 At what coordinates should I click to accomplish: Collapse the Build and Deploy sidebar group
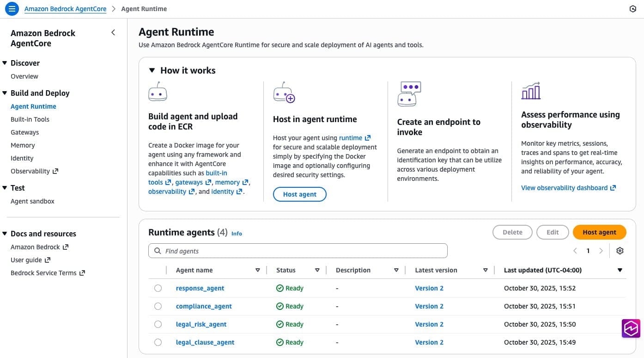pyautogui.click(x=5, y=93)
